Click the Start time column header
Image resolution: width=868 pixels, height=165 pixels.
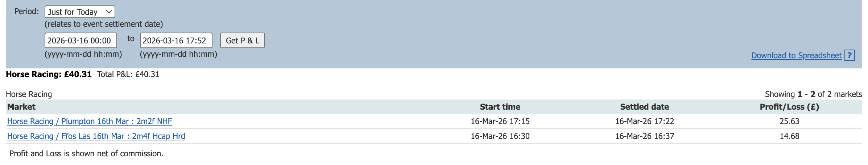[500, 107]
